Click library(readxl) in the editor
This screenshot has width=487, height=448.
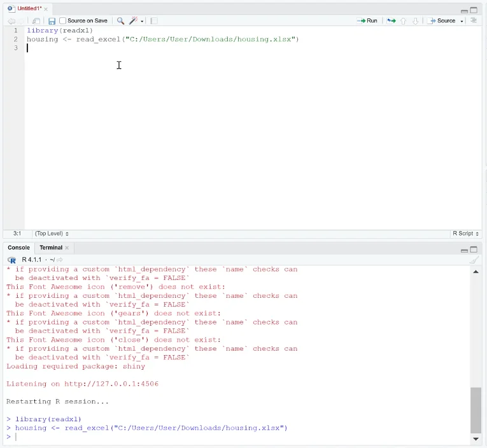pyautogui.click(x=60, y=31)
